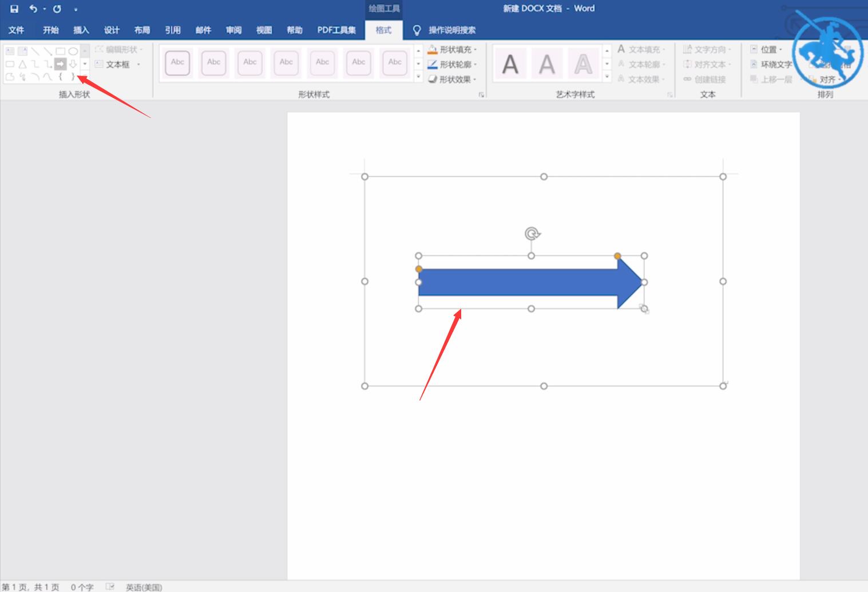Select the left brace shape
Viewport: 868px width, 592px height.
pyautogui.click(x=61, y=77)
